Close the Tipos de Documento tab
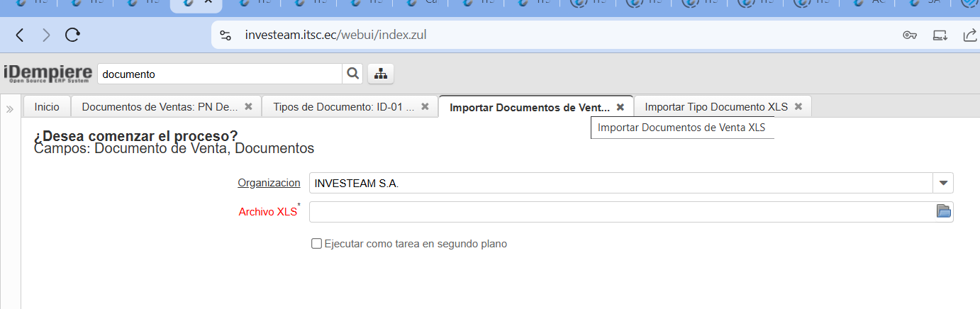Image resolution: width=980 pixels, height=309 pixels. pos(425,107)
